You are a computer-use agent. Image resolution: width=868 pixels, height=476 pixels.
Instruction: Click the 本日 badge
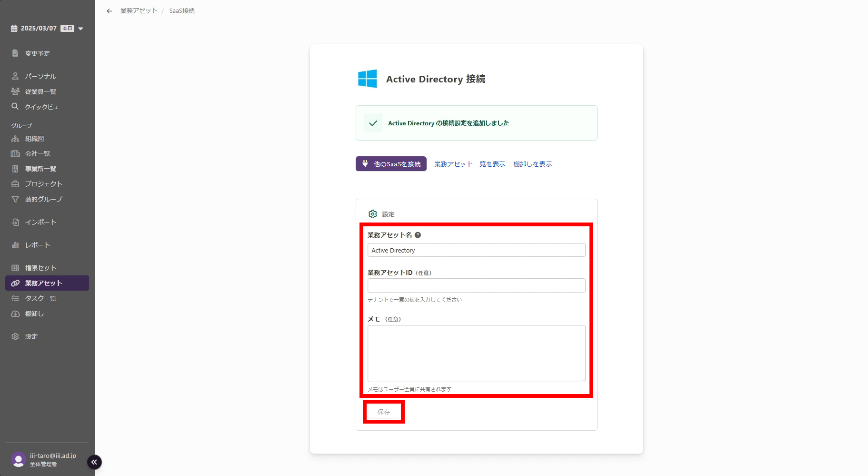67,29
